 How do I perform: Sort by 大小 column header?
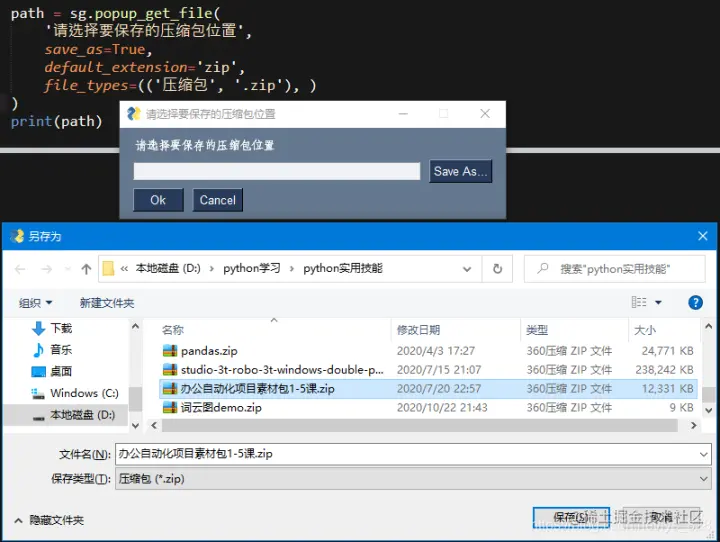[645, 330]
